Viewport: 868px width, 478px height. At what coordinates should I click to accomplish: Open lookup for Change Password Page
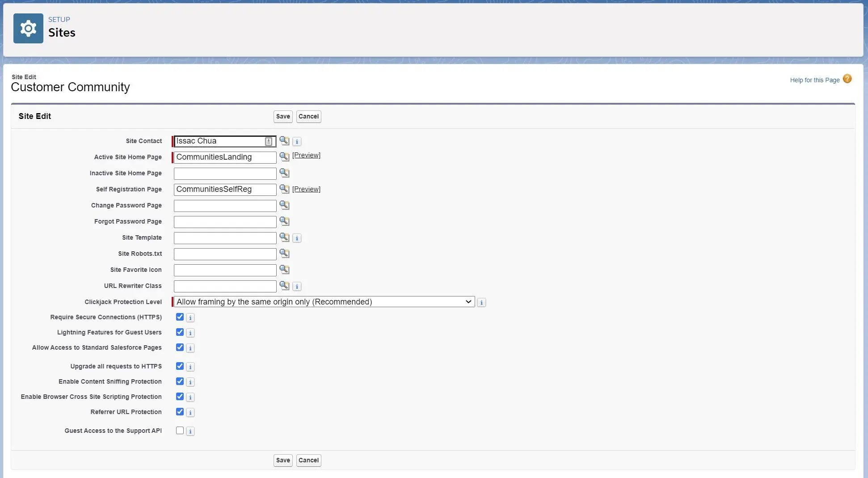(x=284, y=205)
